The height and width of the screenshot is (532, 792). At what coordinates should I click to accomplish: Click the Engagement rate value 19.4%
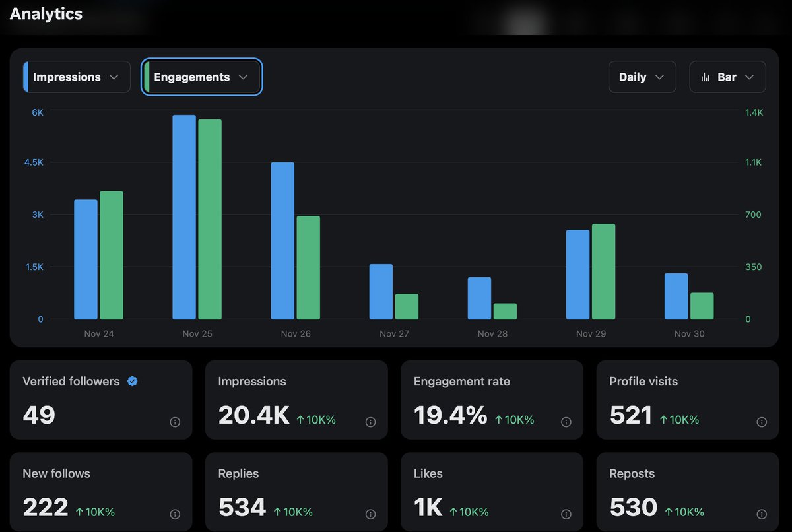(451, 415)
